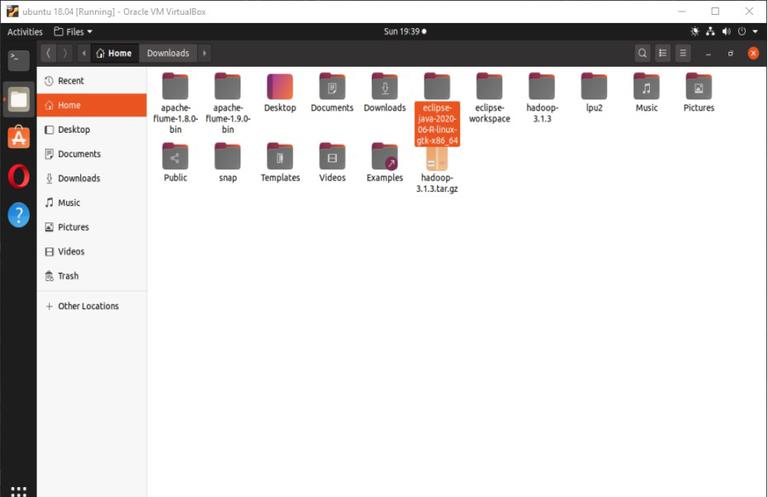Go back with the left arrow button
The height and width of the screenshot is (497, 768).
pos(48,53)
